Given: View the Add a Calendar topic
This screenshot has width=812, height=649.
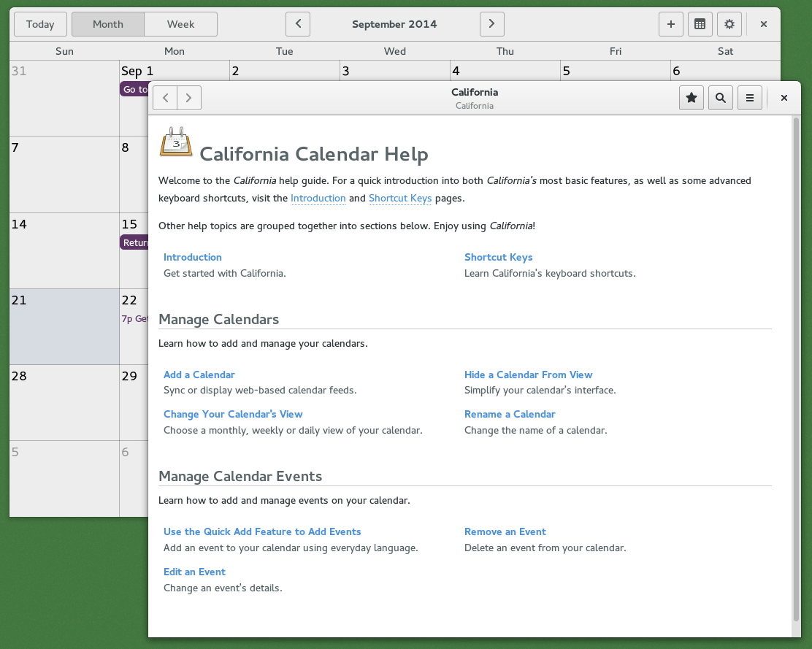Looking at the screenshot, I should [x=199, y=375].
